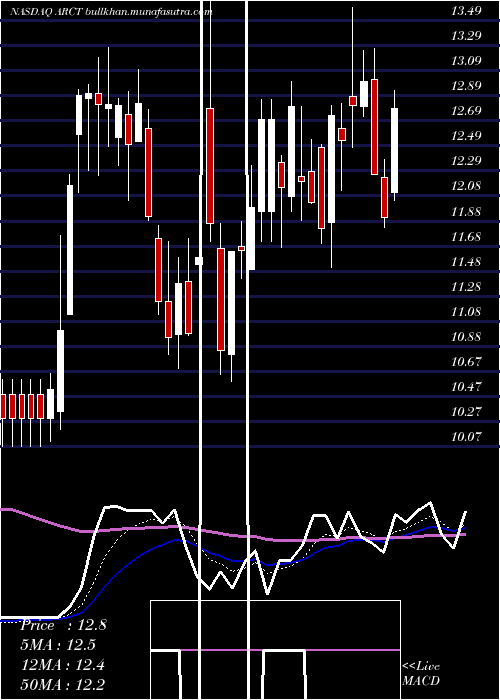This screenshot has height=700, width=500.
Task: Click the 10.67 price axis label
Action: 466,361
